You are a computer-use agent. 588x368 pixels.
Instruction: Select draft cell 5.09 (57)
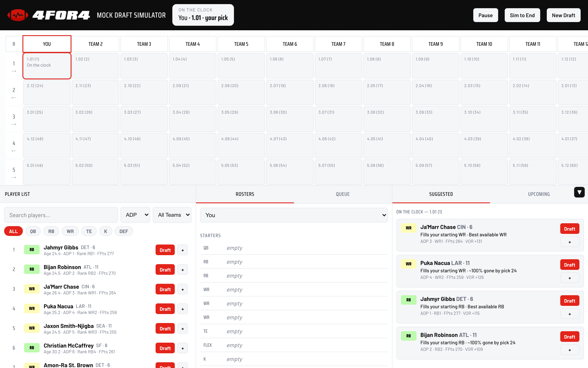[x=436, y=172]
